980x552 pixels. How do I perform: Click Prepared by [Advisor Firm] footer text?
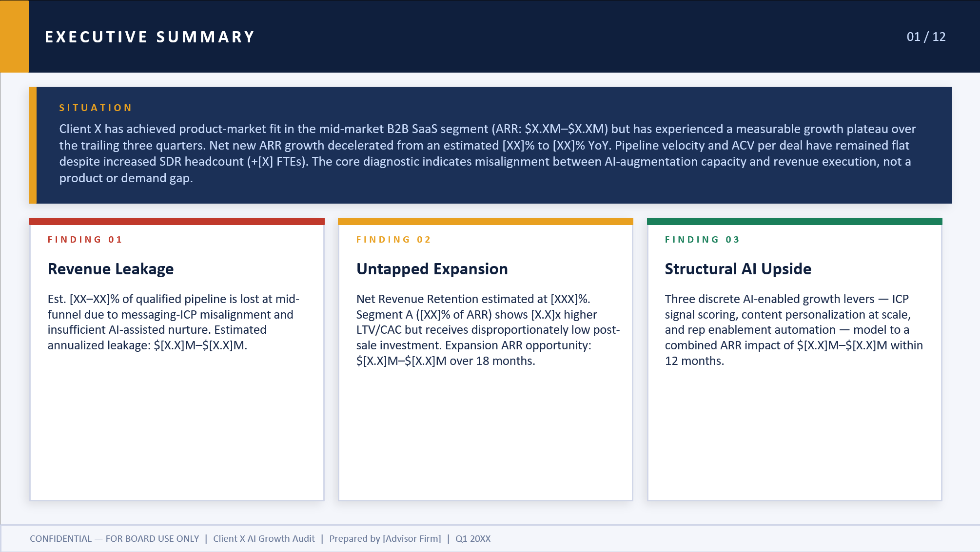click(385, 539)
